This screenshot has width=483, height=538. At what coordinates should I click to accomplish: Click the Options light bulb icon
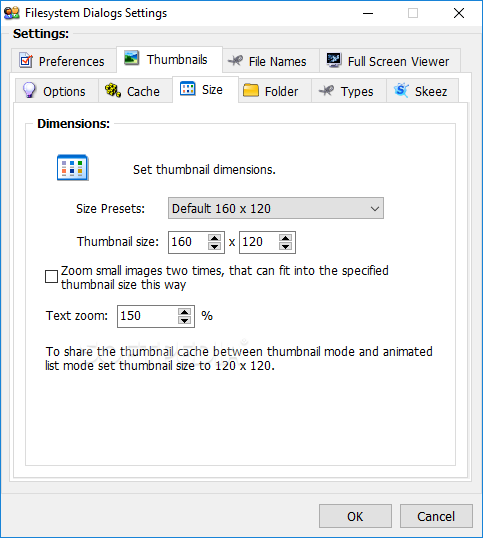29,90
